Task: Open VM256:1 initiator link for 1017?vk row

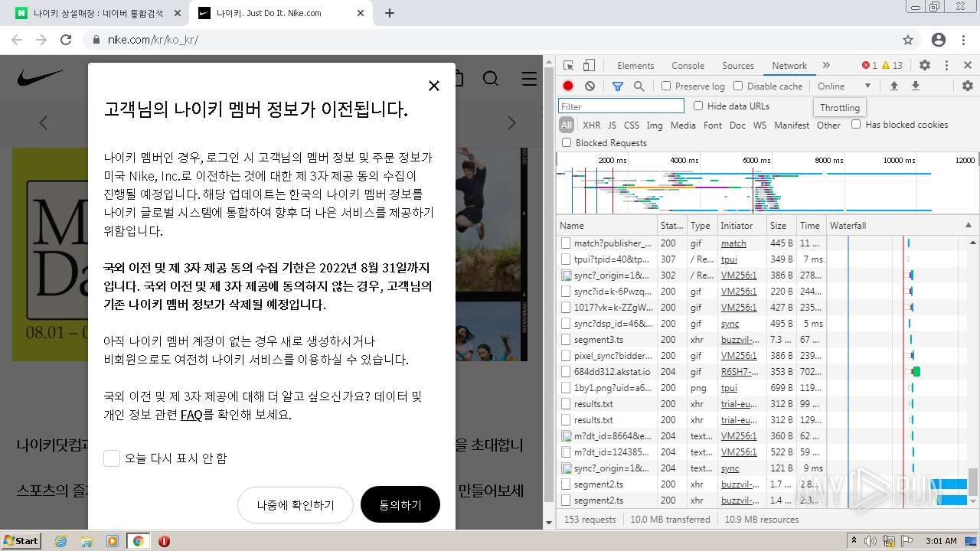Action: 739,307
